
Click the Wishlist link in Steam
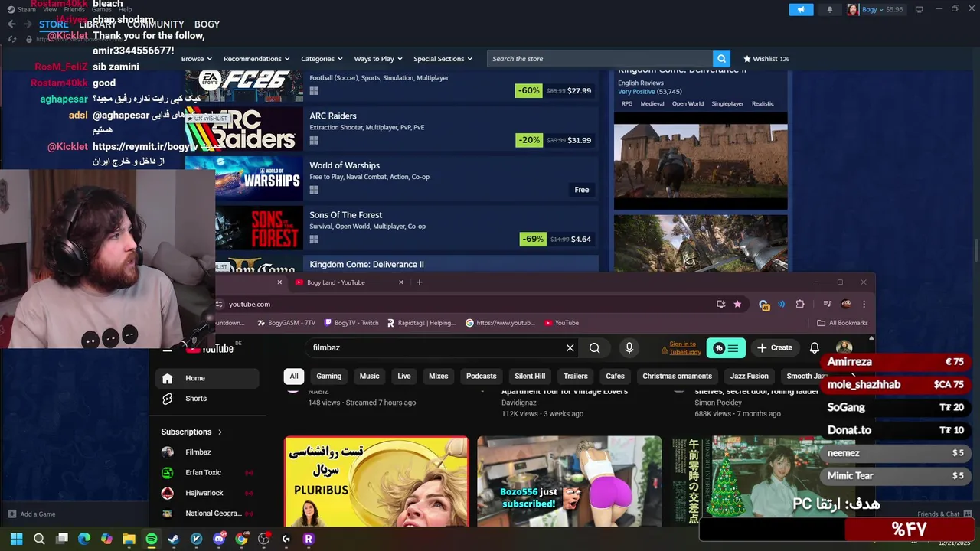[x=766, y=59]
